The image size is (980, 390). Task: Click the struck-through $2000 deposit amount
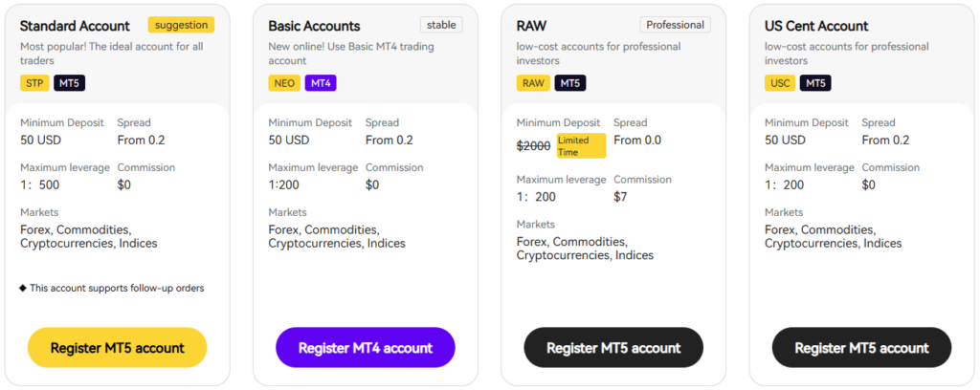tap(534, 146)
